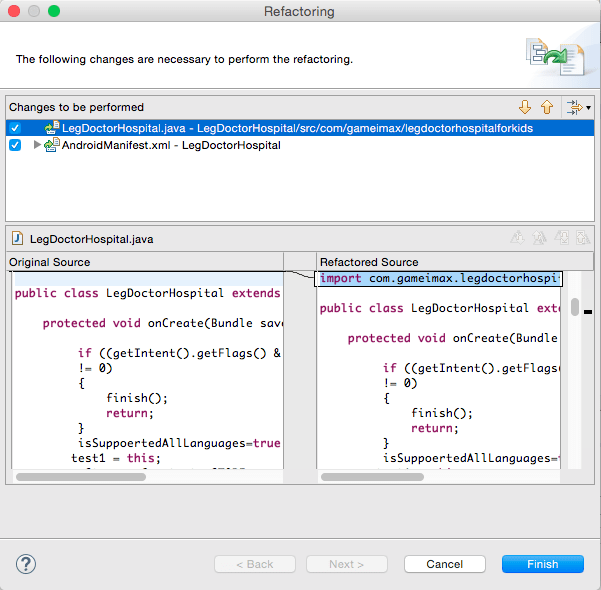Click the import line in Refactored Source

[x=439, y=279]
